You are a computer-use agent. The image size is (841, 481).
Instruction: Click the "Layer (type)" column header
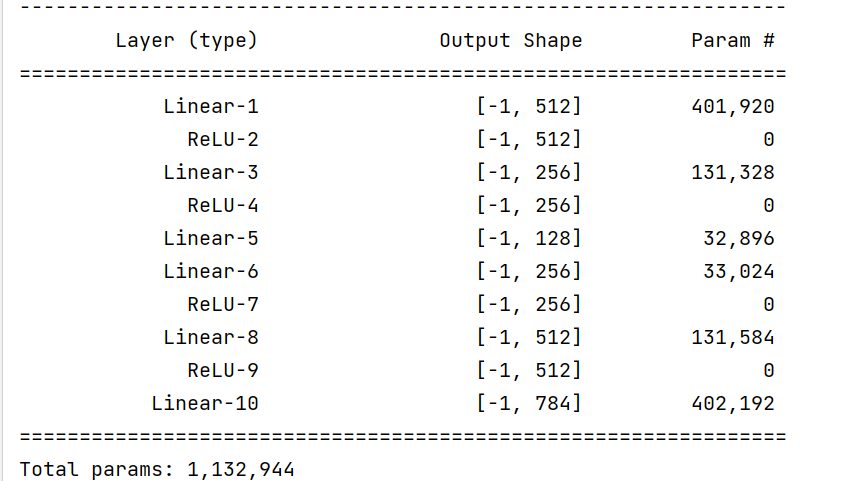coord(186,41)
